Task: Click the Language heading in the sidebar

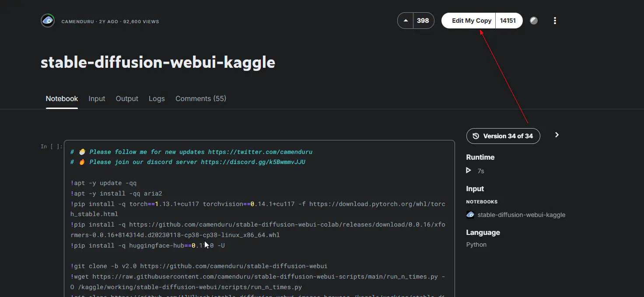Action: 483,232
